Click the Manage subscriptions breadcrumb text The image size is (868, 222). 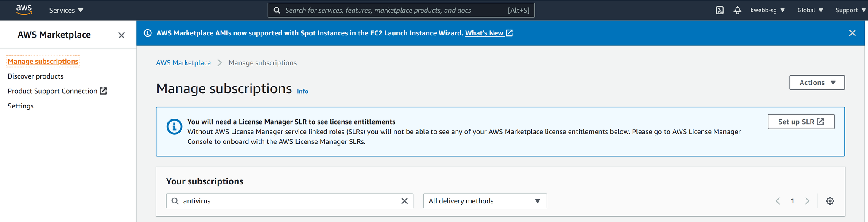coord(262,63)
